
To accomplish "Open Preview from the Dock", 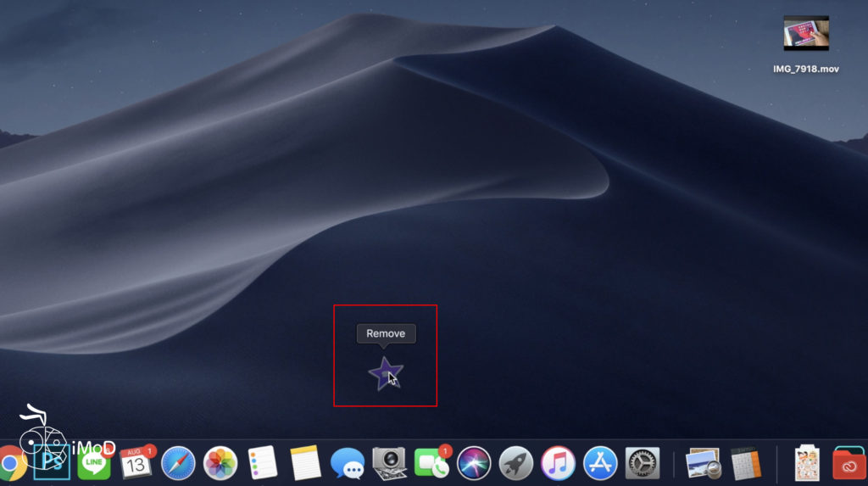I will click(x=703, y=463).
